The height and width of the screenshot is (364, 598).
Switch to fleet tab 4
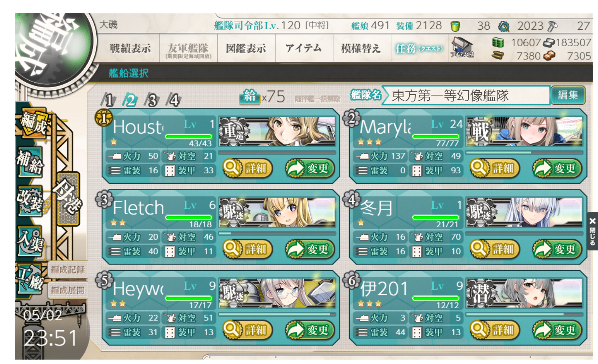pos(174,100)
